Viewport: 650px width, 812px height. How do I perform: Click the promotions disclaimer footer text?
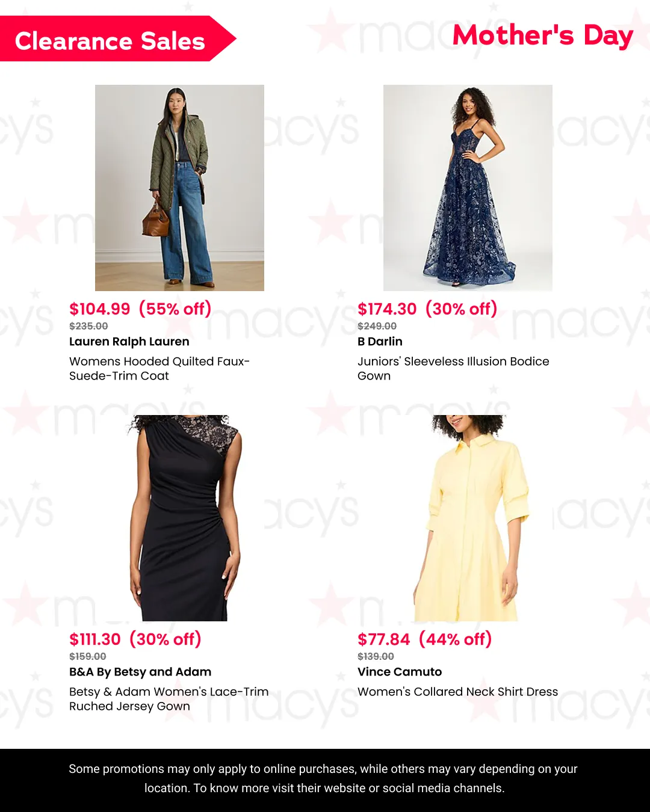click(323, 778)
